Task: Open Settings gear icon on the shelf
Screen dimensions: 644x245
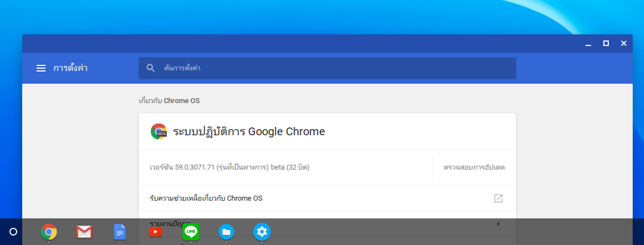Action: 261,232
